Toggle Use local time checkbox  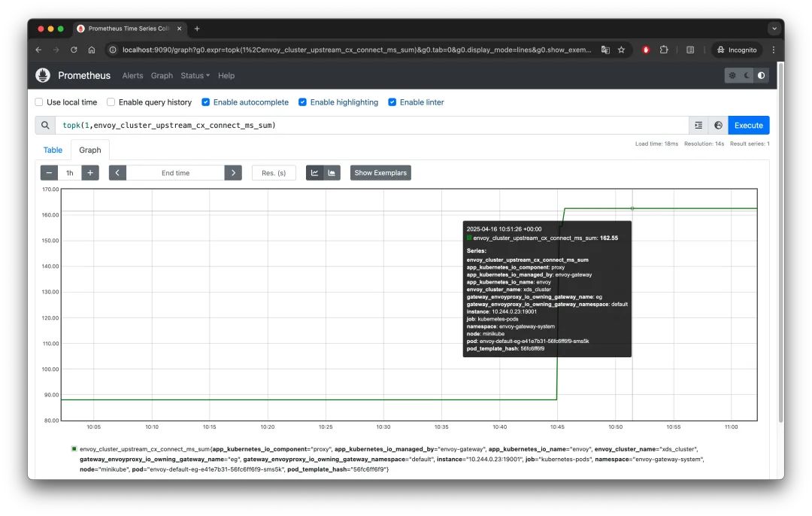click(x=39, y=102)
